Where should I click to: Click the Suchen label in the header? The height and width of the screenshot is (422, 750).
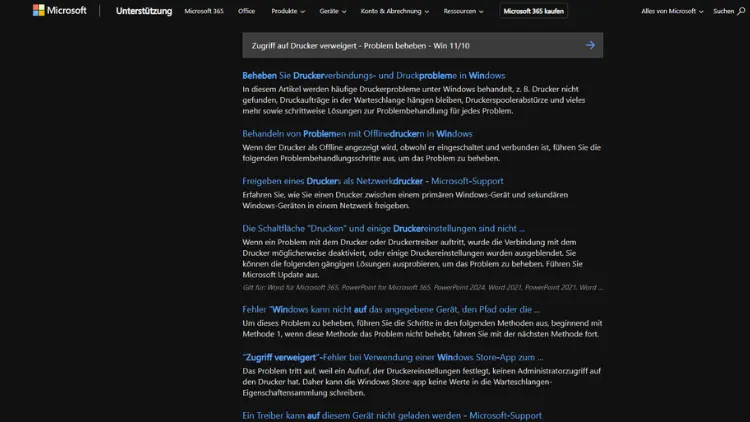(723, 11)
